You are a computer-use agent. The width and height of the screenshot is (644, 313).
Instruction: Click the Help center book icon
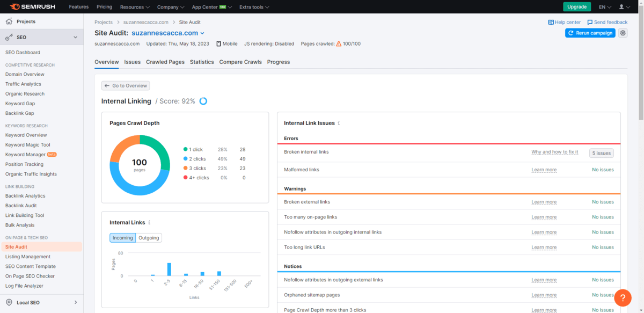click(551, 22)
